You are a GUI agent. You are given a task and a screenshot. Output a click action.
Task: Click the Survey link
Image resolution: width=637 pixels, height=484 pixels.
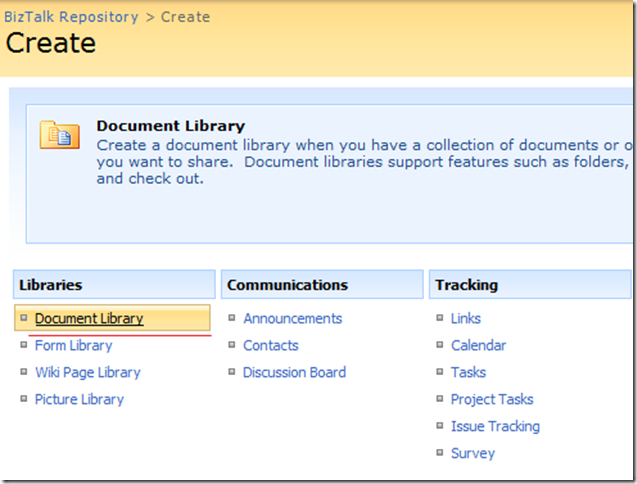(472, 454)
